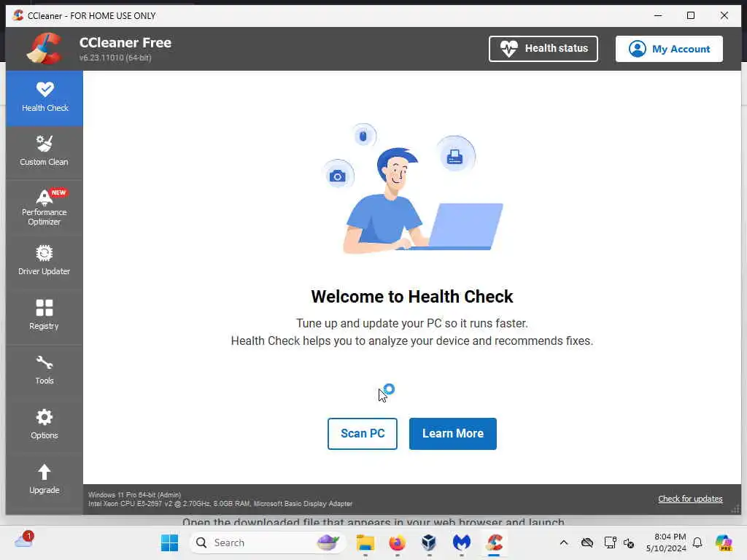Open the notification bell
The width and height of the screenshot is (747, 560).
pyautogui.click(x=697, y=542)
